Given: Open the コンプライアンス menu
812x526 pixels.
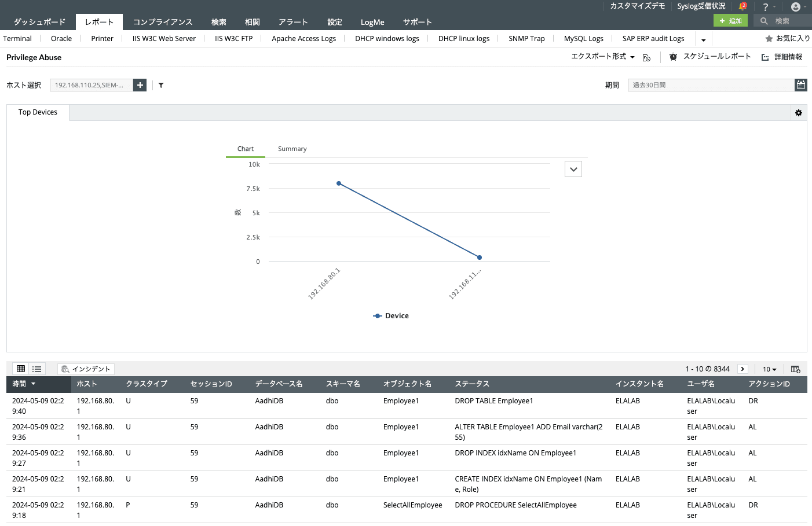Looking at the screenshot, I should (163, 21).
